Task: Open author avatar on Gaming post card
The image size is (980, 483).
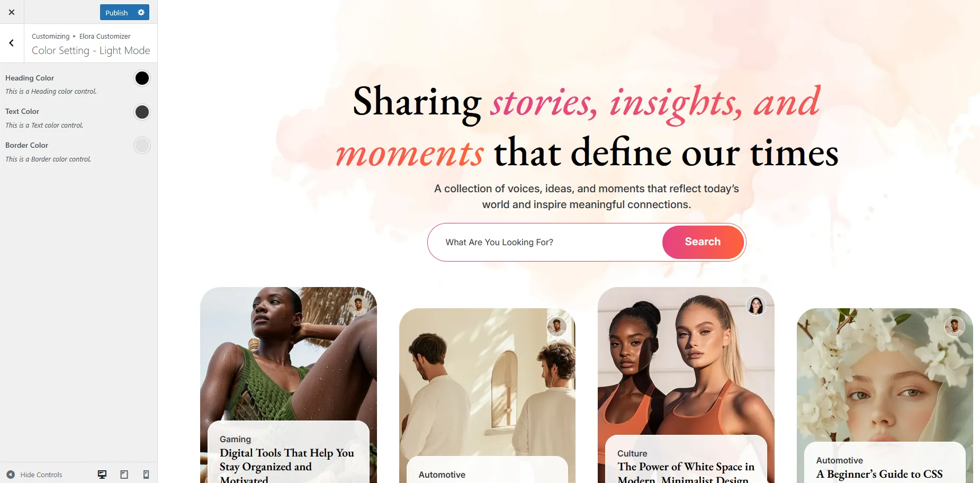Action: [358, 306]
